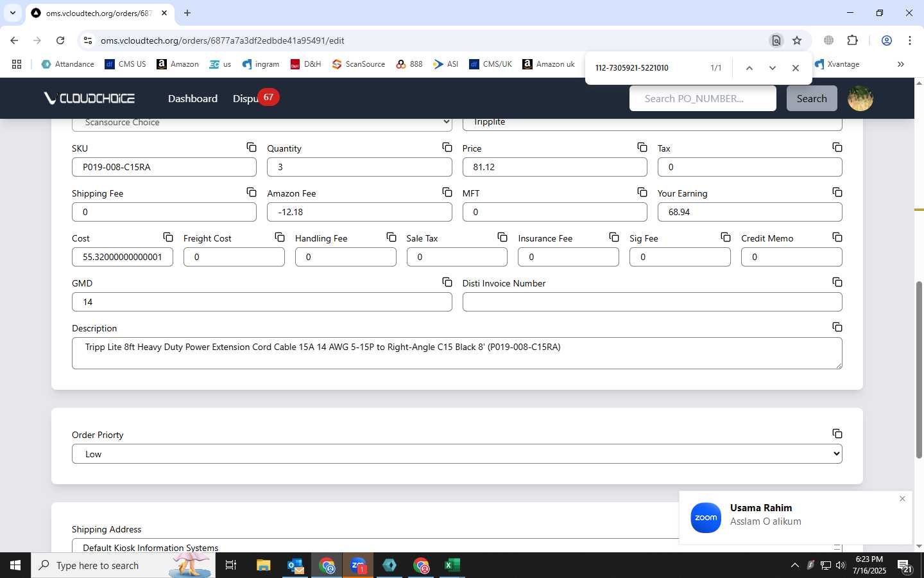Screen dimensions: 924x578
Task: Click the page vertical scrollbar thumb
Action: coord(919,369)
